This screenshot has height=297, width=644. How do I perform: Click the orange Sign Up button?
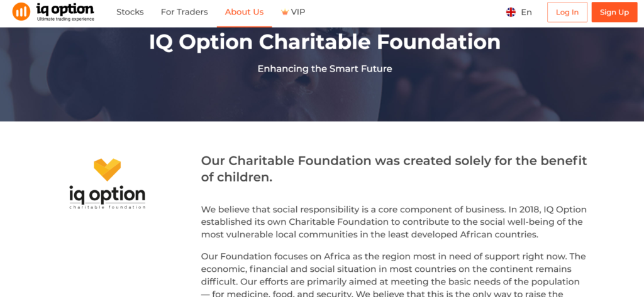(614, 13)
